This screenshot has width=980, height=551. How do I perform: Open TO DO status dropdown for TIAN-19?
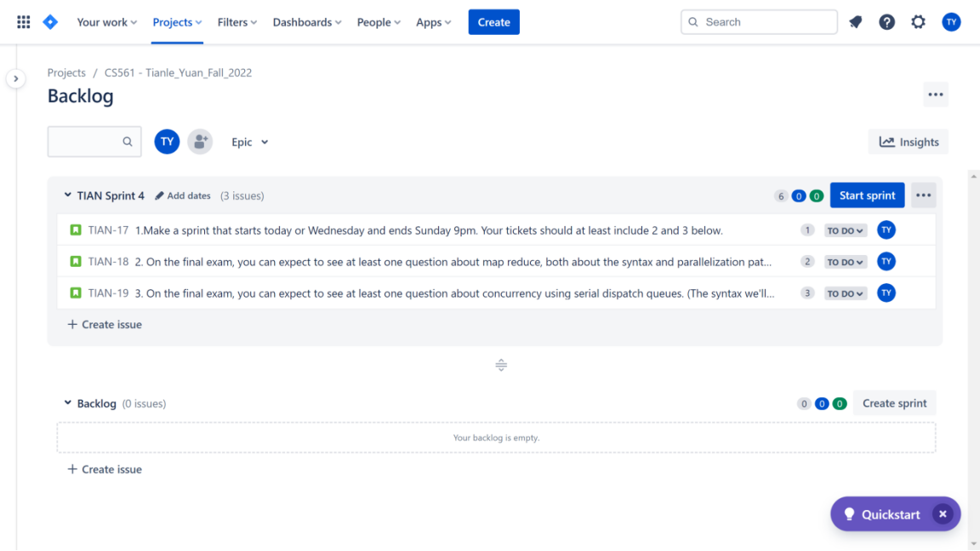click(x=845, y=293)
